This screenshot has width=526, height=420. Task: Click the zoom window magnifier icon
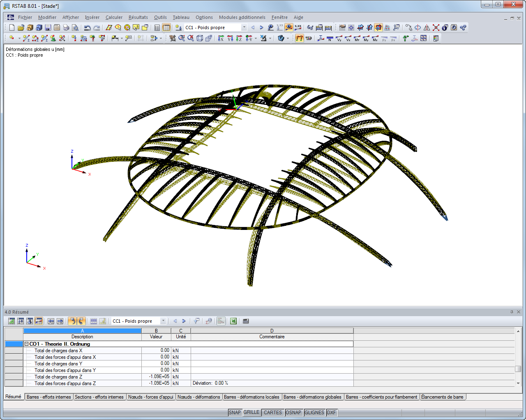[182, 38]
